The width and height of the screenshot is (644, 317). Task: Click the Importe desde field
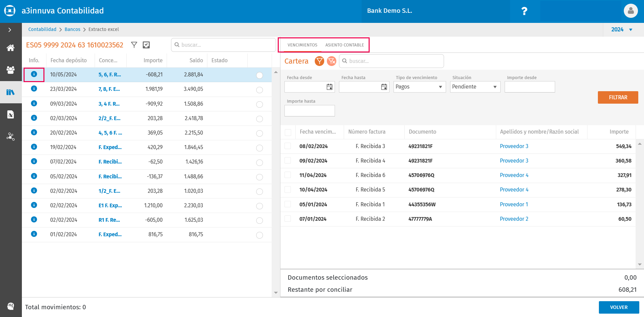click(x=530, y=87)
